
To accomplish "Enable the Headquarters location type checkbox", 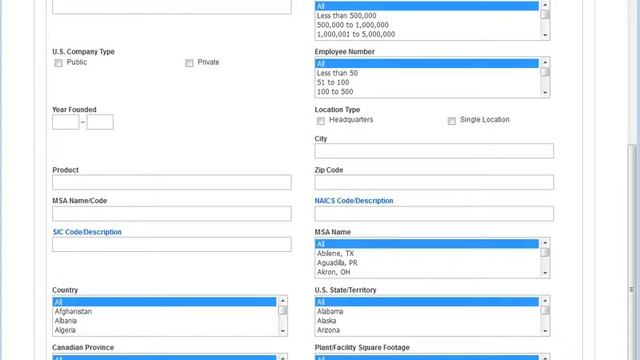I will [321, 121].
